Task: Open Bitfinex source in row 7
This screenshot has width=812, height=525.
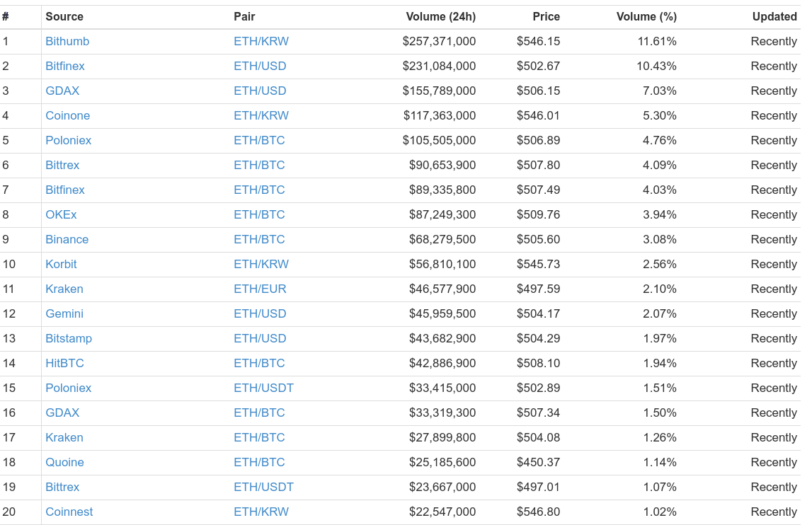Action: 64,190
